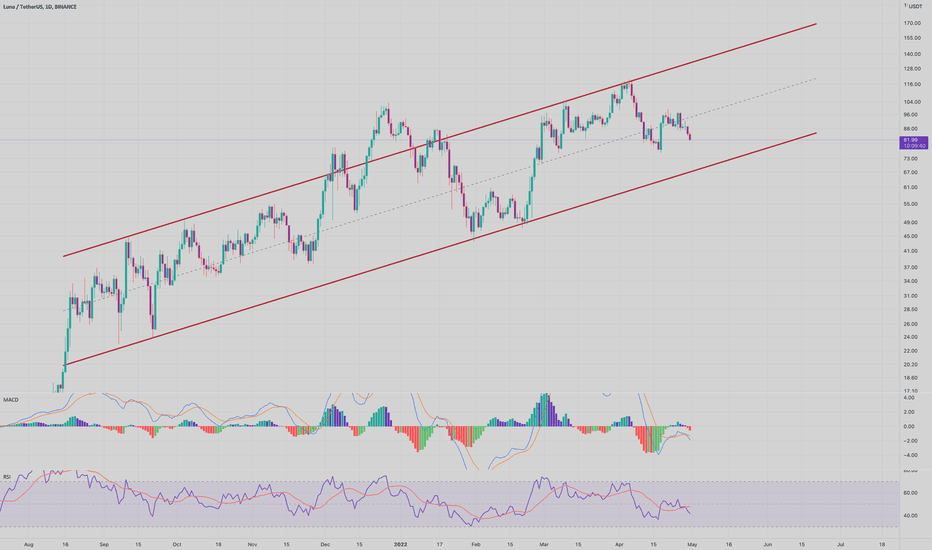Click the 28.50 price axis label

pos(911,310)
